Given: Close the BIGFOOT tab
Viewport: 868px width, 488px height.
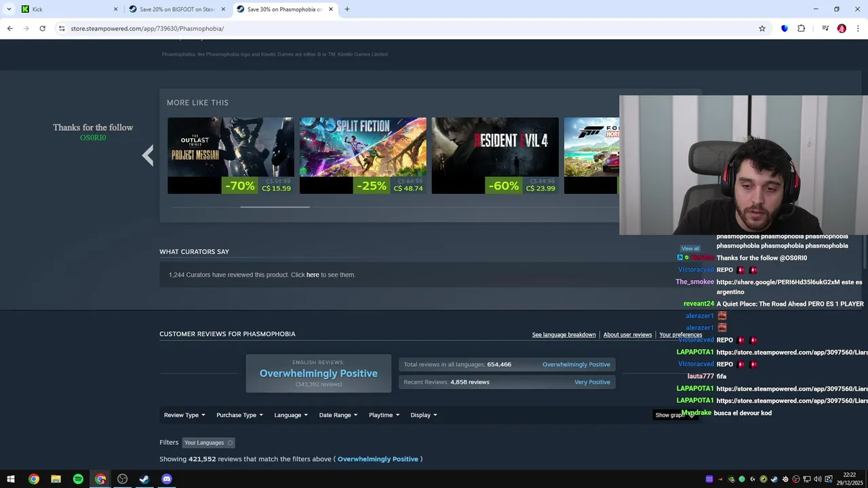Looking at the screenshot, I should tap(223, 9).
